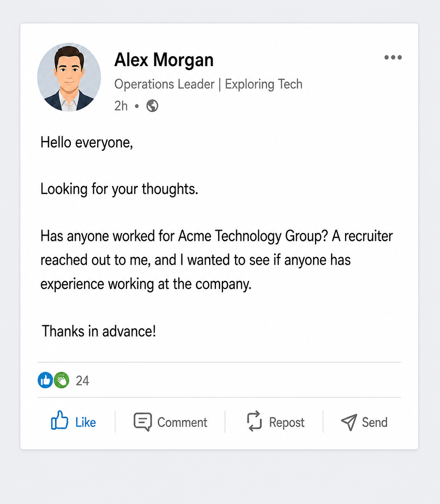The height and width of the screenshot is (504, 440).
Task: Click the green clapping celebrate reaction icon
Action: tap(62, 380)
